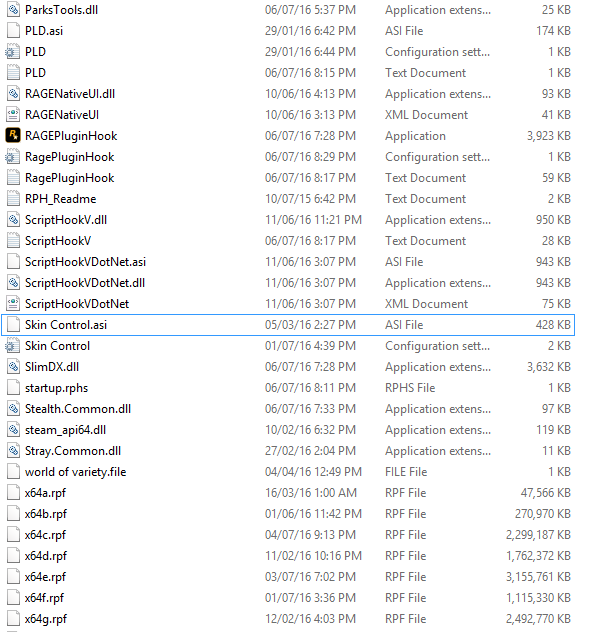Click the 05/03/16 2:27 PM modified date

pos(310,325)
